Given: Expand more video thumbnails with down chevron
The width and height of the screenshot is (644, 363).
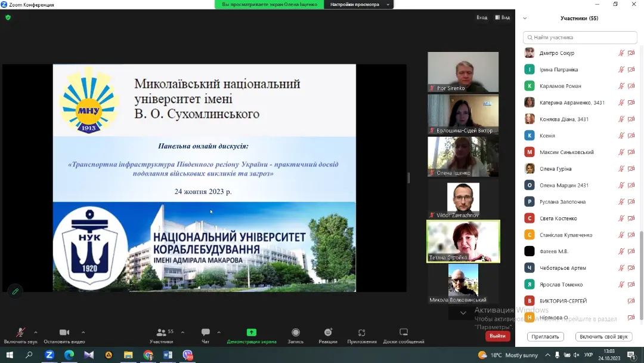Looking at the screenshot, I should (463, 313).
